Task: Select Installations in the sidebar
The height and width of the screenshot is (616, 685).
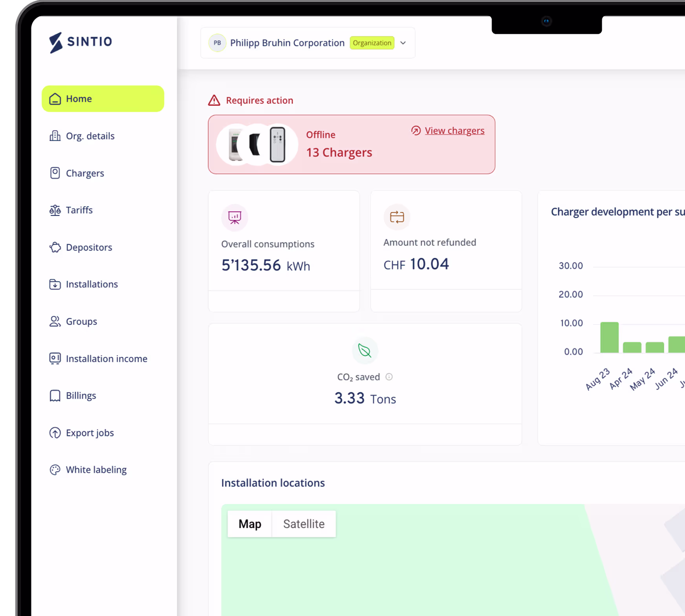Action: (103, 284)
